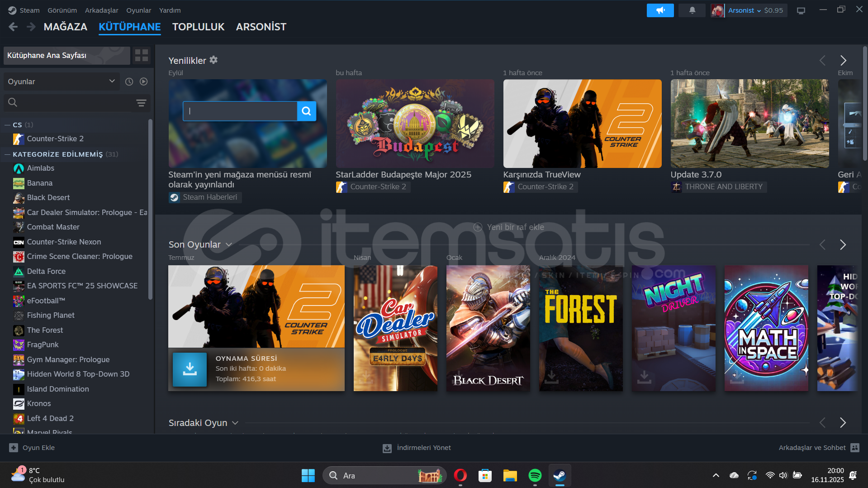
Task: Open the notifications bell
Action: tap(692, 10)
